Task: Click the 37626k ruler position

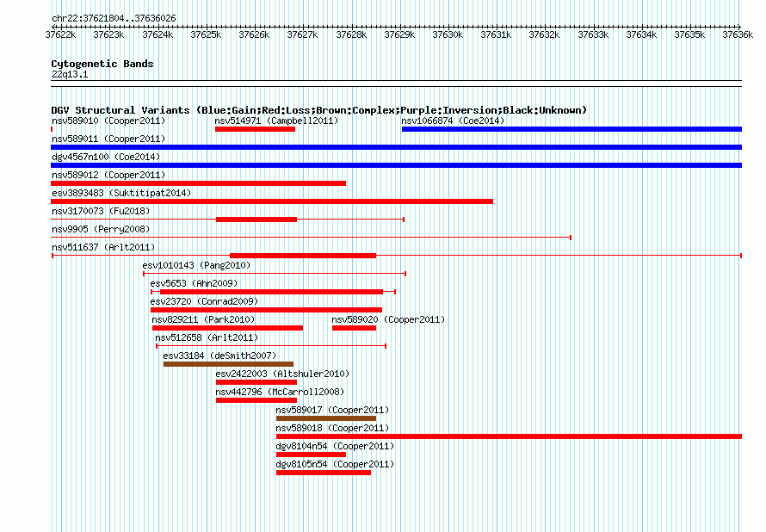Action: 254,34
